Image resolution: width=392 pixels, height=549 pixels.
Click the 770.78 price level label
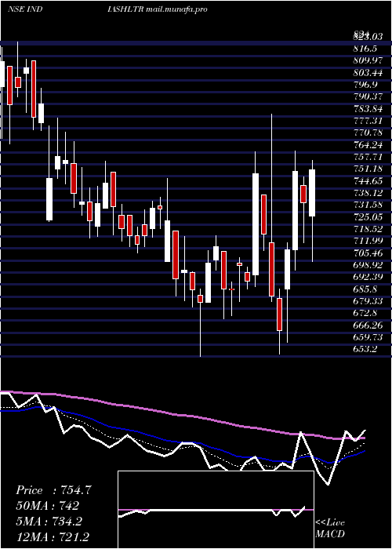368,133
